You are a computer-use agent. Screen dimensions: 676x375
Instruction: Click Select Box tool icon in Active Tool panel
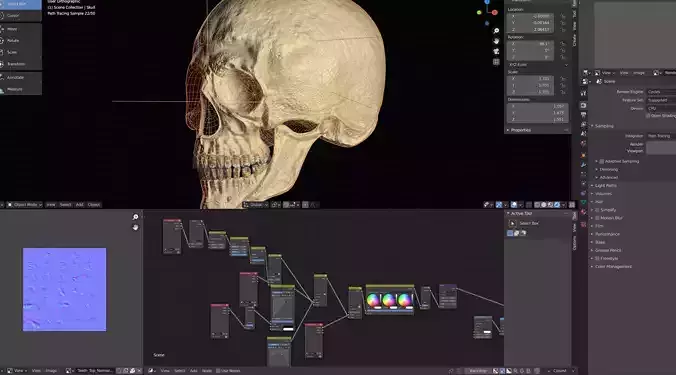(x=512, y=223)
